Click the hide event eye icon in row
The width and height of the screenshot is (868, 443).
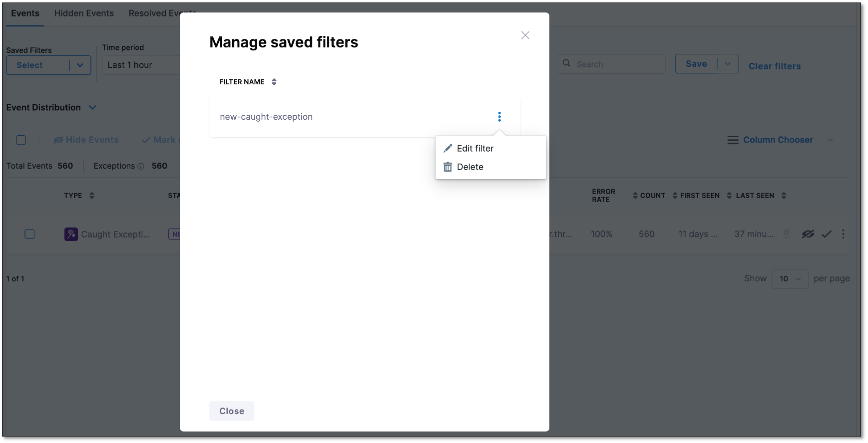pyautogui.click(x=808, y=234)
